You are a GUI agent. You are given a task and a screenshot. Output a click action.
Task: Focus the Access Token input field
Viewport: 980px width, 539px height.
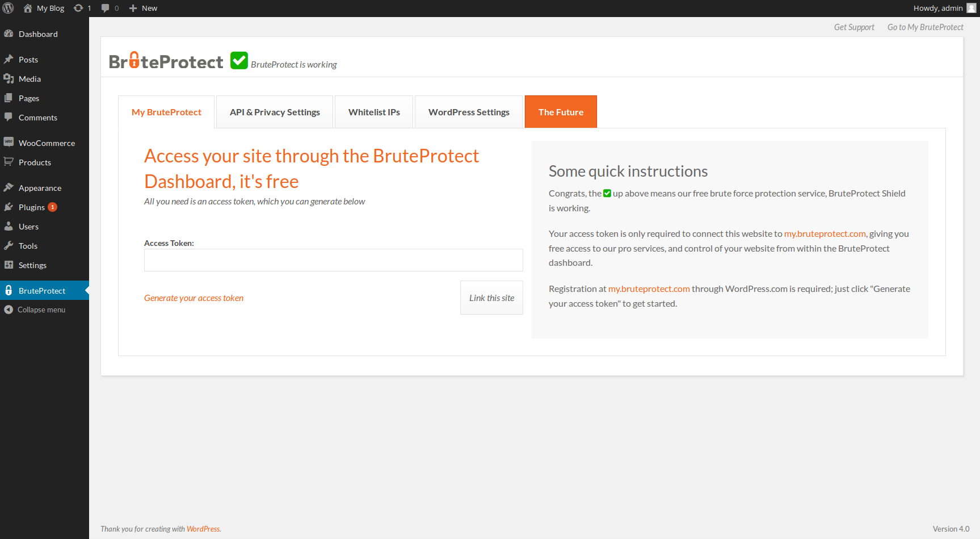coord(334,260)
